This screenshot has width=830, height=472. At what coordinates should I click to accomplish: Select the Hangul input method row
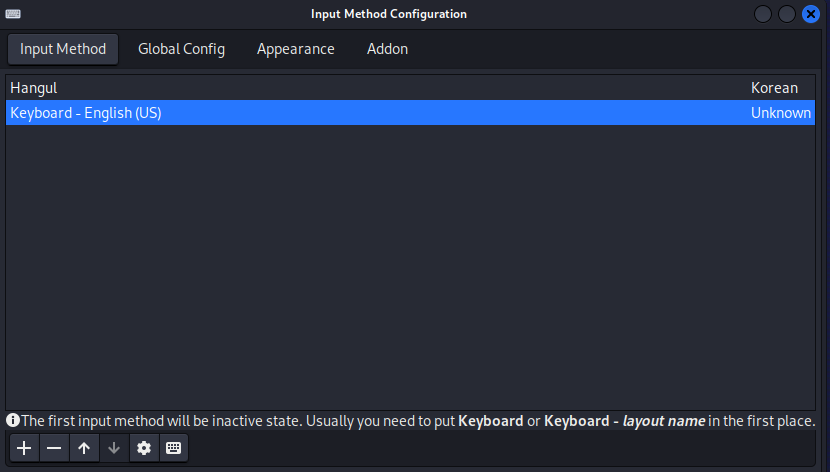[410, 88]
